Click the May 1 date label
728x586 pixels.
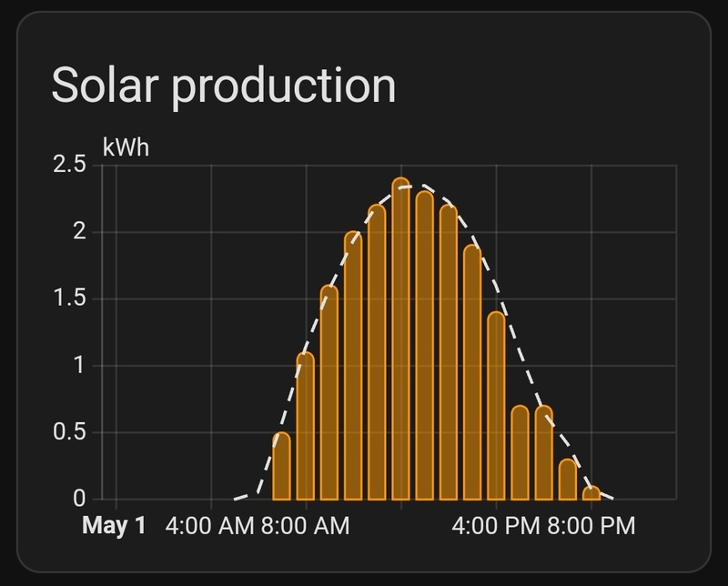114,526
